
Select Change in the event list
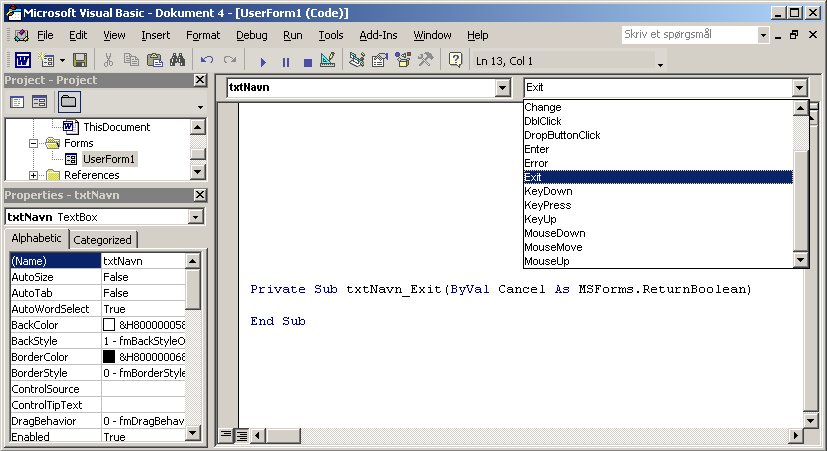pos(658,107)
